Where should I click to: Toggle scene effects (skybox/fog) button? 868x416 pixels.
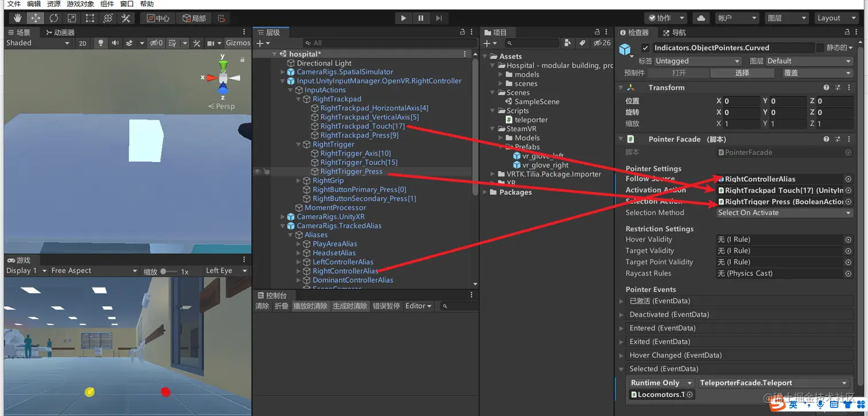click(x=130, y=43)
